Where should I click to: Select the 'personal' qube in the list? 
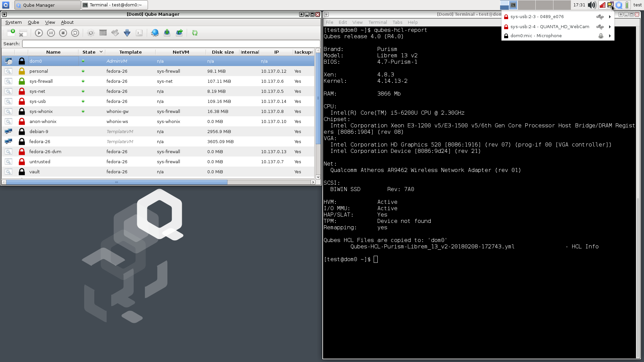[39, 71]
